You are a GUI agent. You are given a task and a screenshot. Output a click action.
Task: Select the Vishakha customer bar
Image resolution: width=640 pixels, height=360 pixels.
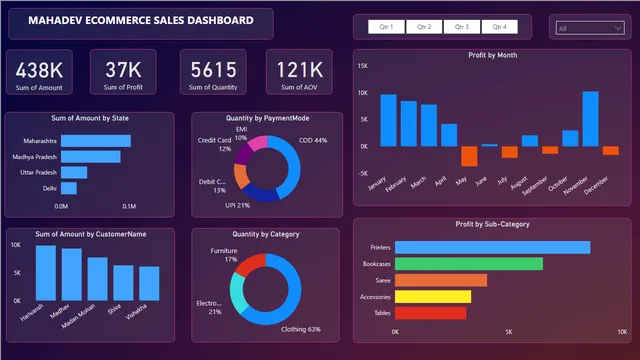tap(149, 284)
